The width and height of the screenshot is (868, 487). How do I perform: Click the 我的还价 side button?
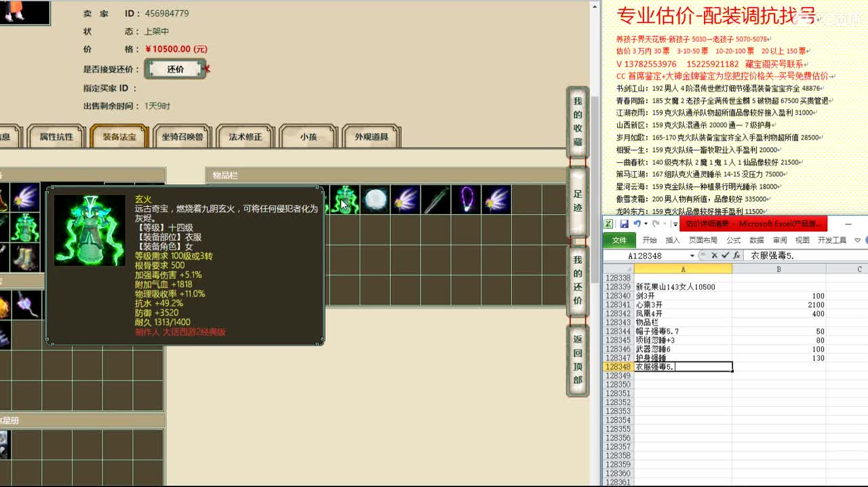tap(578, 280)
